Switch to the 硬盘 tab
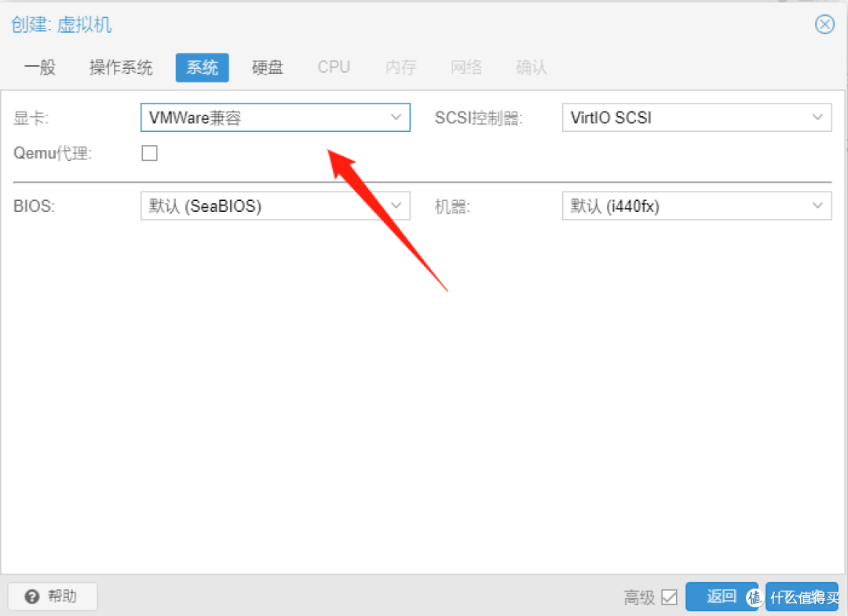848x616 pixels. (267, 67)
